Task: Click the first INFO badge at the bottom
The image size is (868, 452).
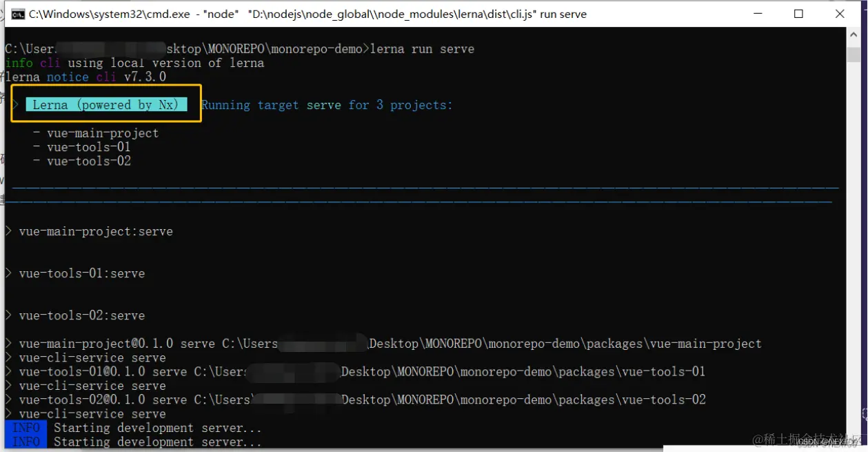Action: click(x=25, y=427)
